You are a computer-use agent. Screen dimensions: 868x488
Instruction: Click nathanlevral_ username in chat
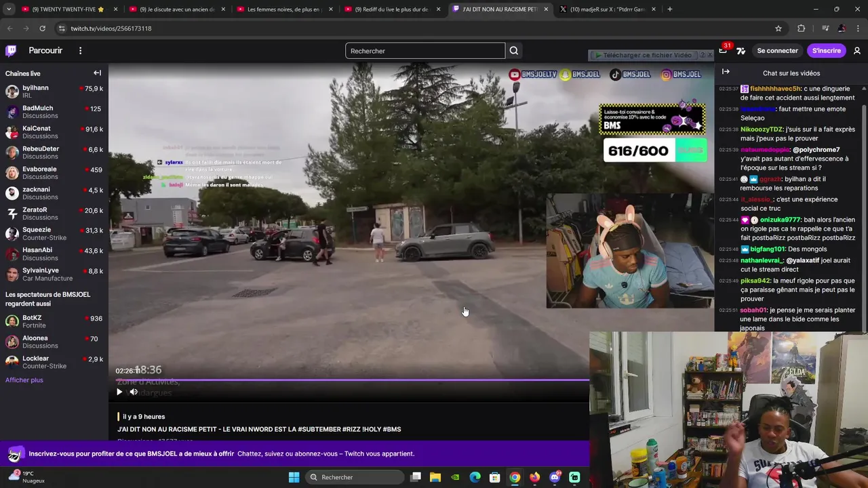coord(762,260)
